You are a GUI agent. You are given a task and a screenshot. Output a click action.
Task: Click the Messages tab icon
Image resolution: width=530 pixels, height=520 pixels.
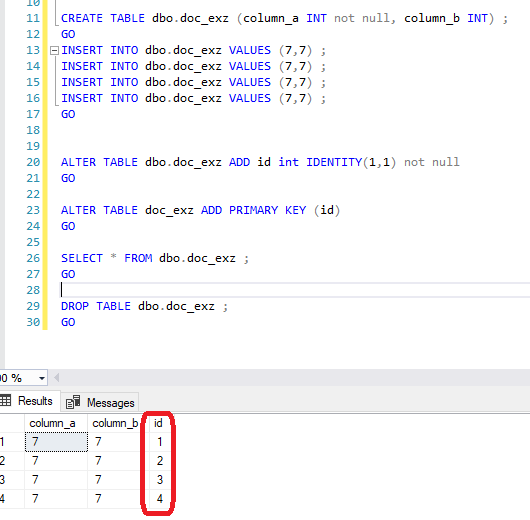point(73,402)
